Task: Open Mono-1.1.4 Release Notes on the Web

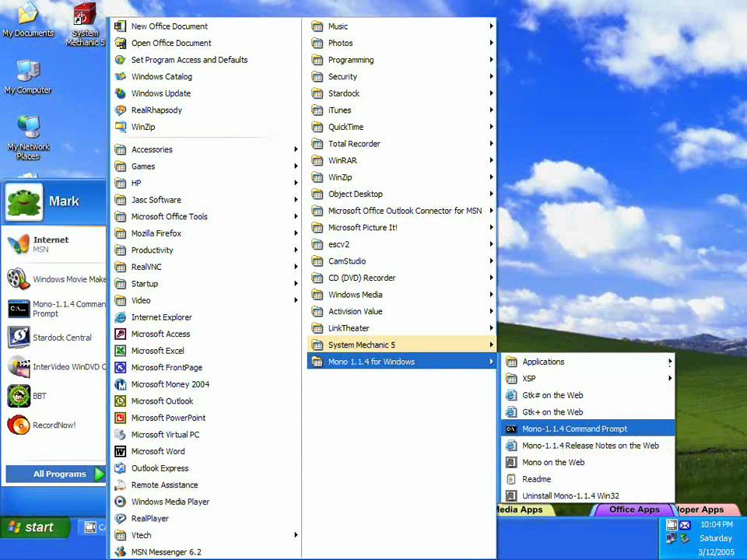Action: coord(588,446)
